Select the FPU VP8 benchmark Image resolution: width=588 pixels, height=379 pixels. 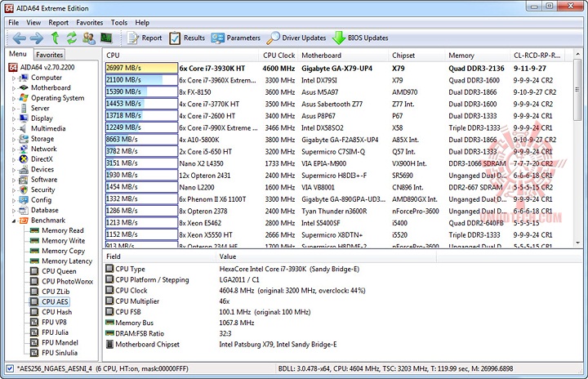click(54, 322)
